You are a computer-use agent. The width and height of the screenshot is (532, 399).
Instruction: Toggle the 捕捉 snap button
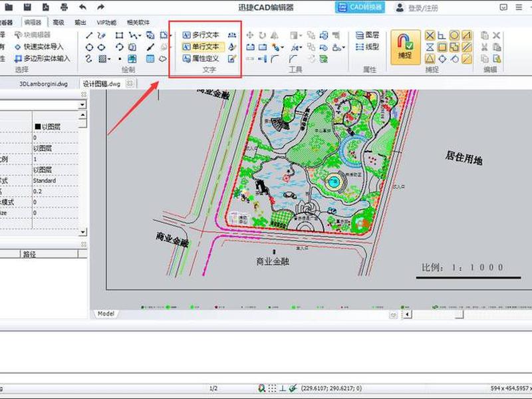pos(405,47)
